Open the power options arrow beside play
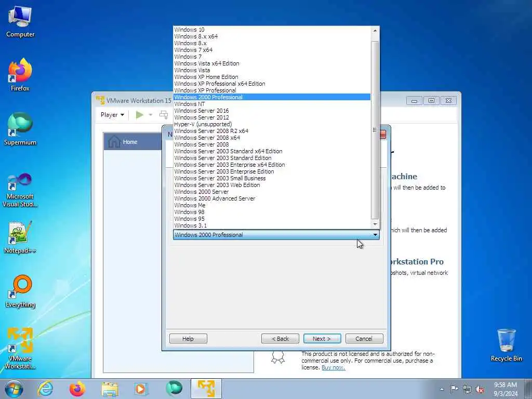532x399 pixels. (x=151, y=115)
